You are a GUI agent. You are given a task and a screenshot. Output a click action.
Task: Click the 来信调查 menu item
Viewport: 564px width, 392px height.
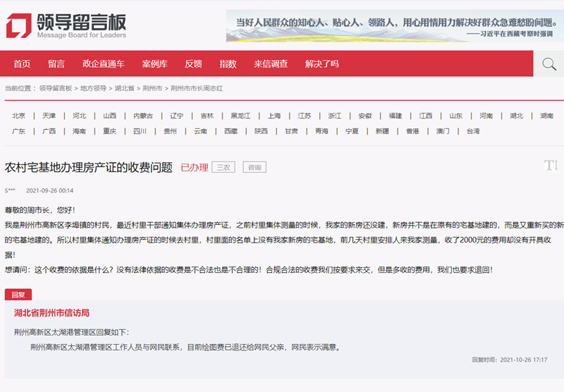pyautogui.click(x=271, y=64)
